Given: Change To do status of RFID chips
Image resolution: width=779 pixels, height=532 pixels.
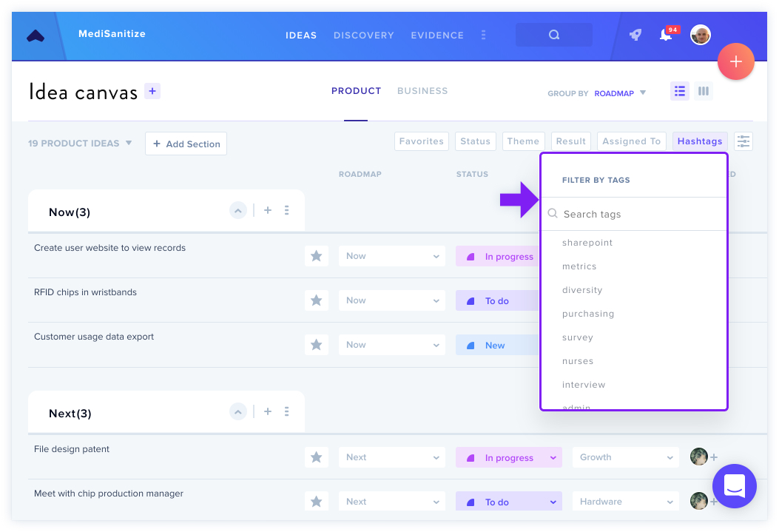Looking at the screenshot, I should [497, 300].
